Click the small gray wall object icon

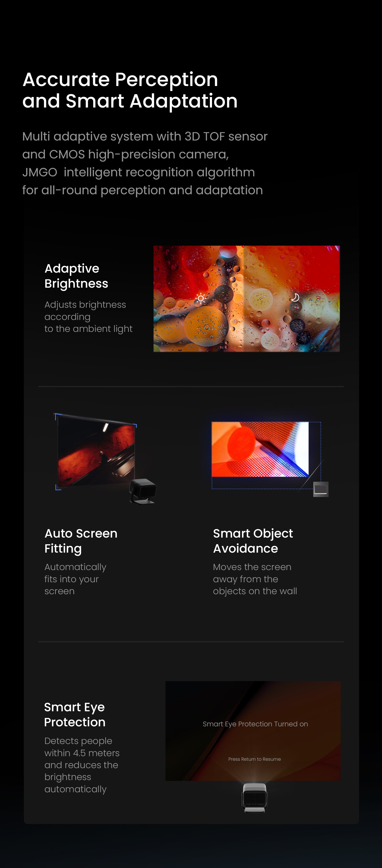point(321,489)
